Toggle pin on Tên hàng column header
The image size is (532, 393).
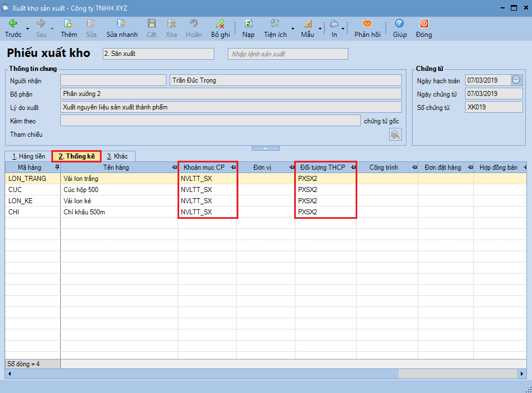point(175,167)
